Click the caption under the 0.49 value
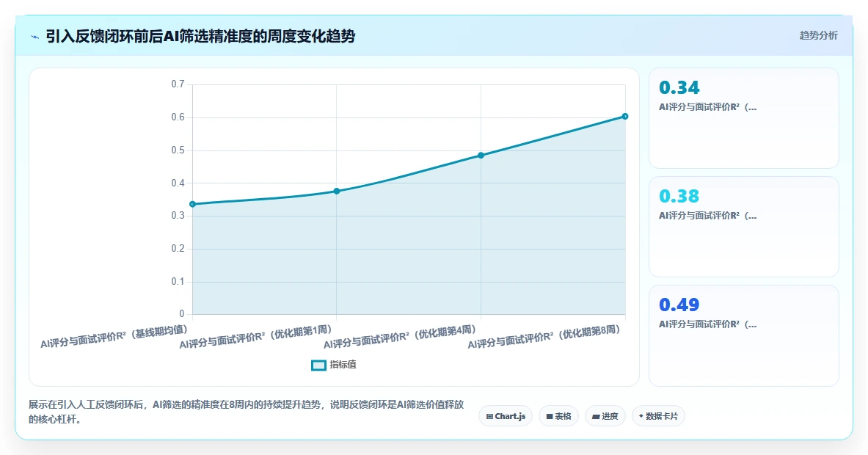This screenshot has width=868, height=455. pos(707,324)
